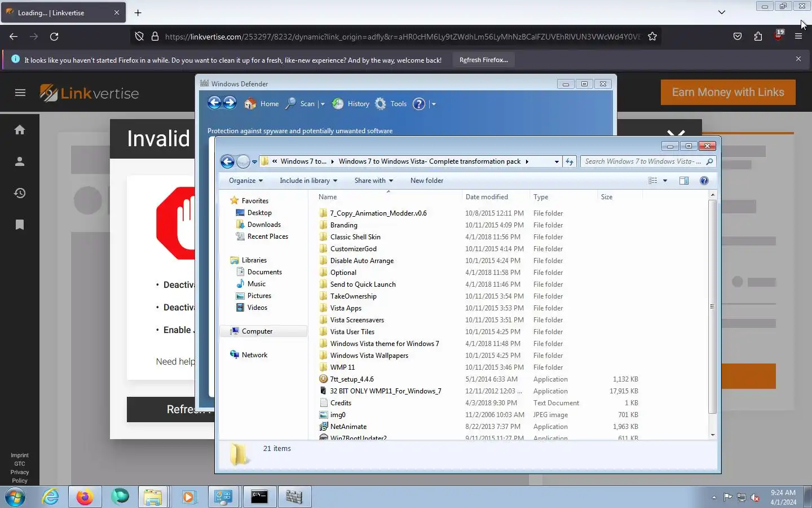Click the Save to Pocket icon
812x508 pixels.
click(738, 37)
